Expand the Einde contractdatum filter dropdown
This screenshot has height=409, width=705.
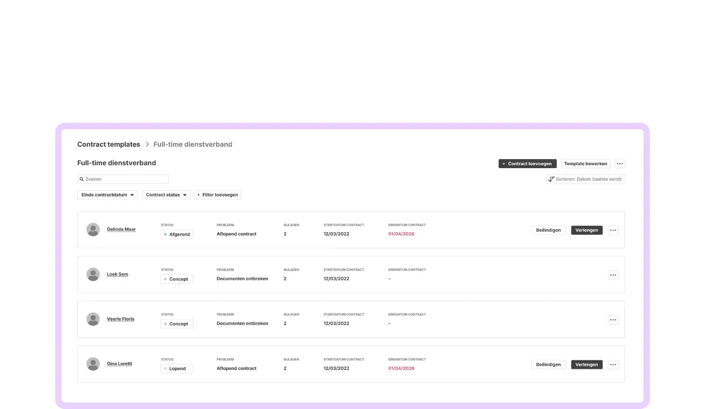tap(107, 195)
